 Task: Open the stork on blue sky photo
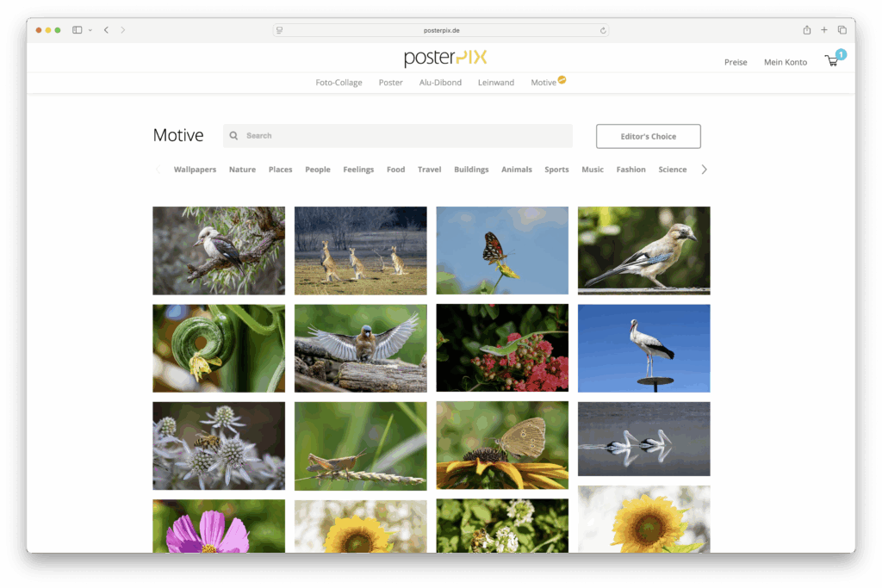coord(644,348)
